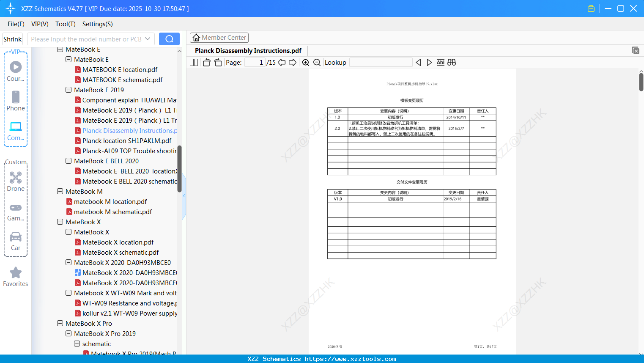The height and width of the screenshot is (363, 644).
Task: Open matebook M location.pdf
Action: [110, 202]
